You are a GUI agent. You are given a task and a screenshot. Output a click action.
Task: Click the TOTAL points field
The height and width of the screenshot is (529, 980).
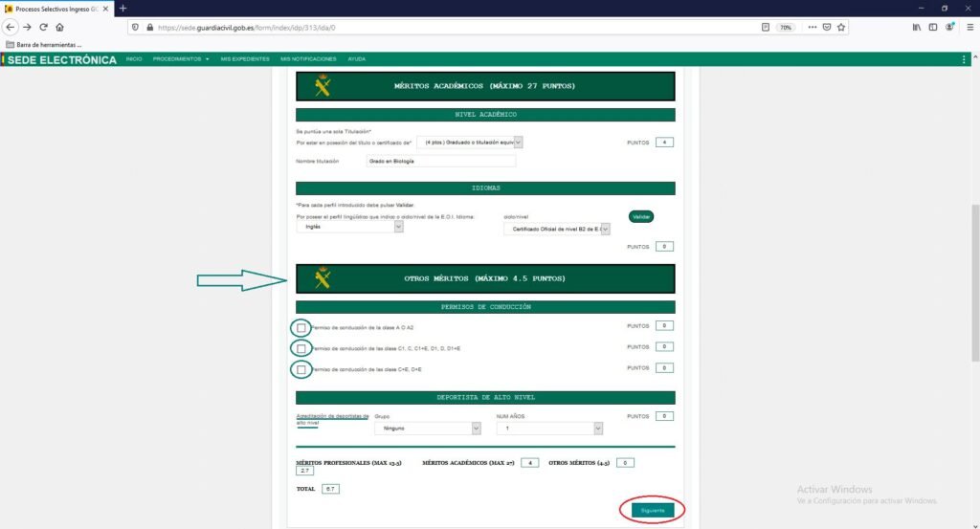tap(330, 489)
